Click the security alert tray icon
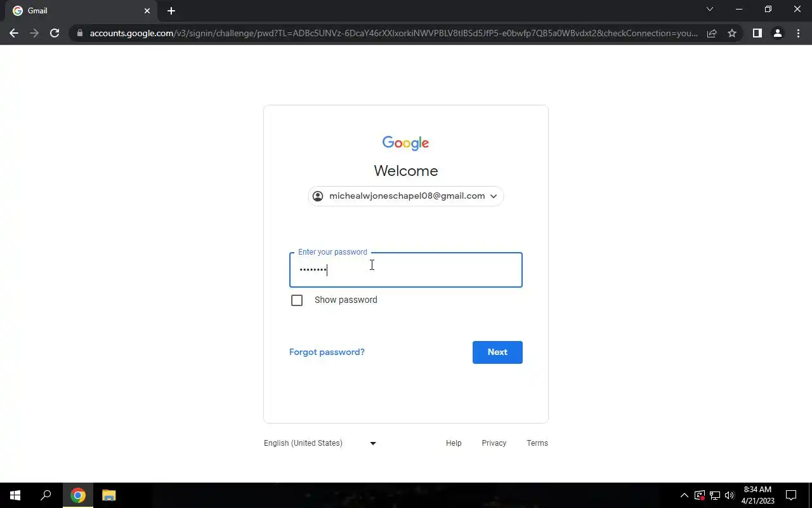This screenshot has height=508, width=812. point(699,495)
